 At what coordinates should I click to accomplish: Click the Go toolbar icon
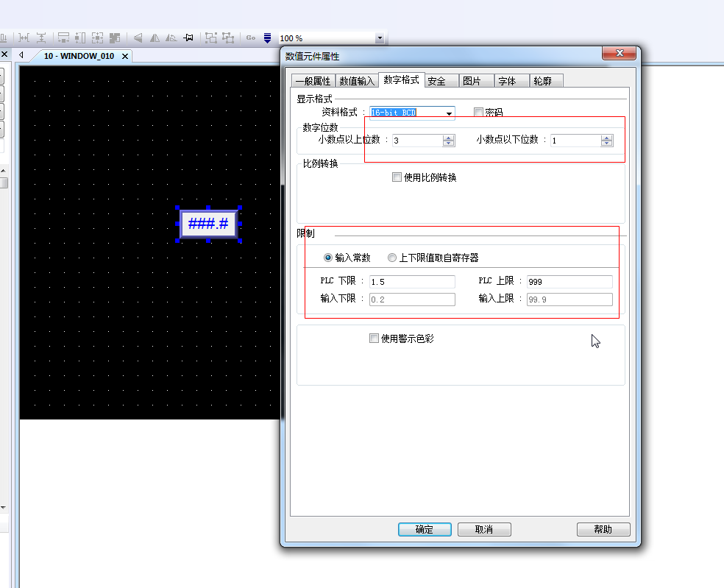point(250,38)
